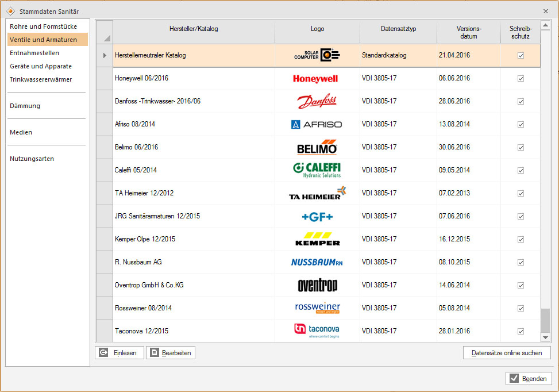Image resolution: width=559 pixels, height=392 pixels.
Task: Click the Danfoss logo
Action: coord(317,101)
